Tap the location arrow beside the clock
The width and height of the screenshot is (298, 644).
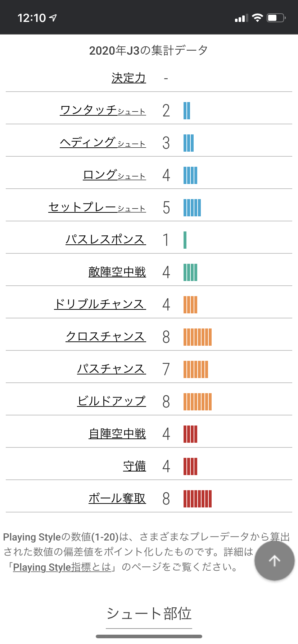[x=54, y=18]
